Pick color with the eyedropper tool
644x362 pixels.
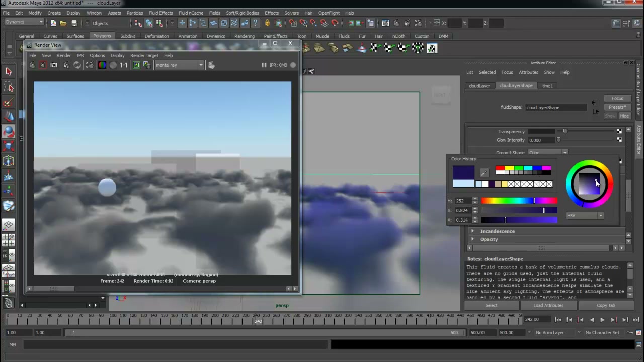pyautogui.click(x=484, y=173)
